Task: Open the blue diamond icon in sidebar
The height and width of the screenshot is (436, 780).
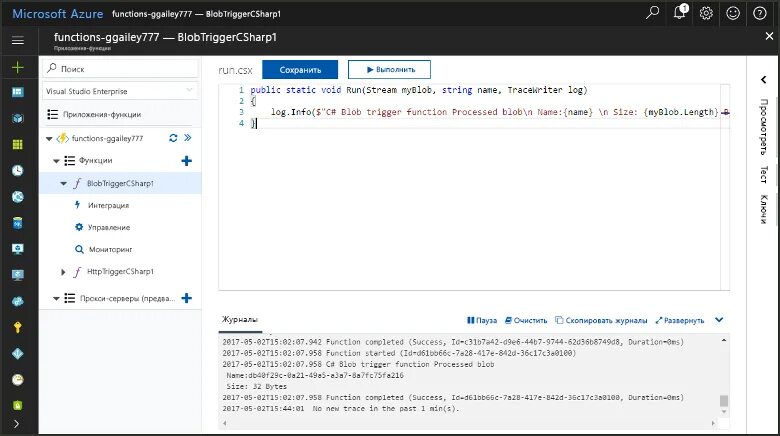Action: point(18,353)
